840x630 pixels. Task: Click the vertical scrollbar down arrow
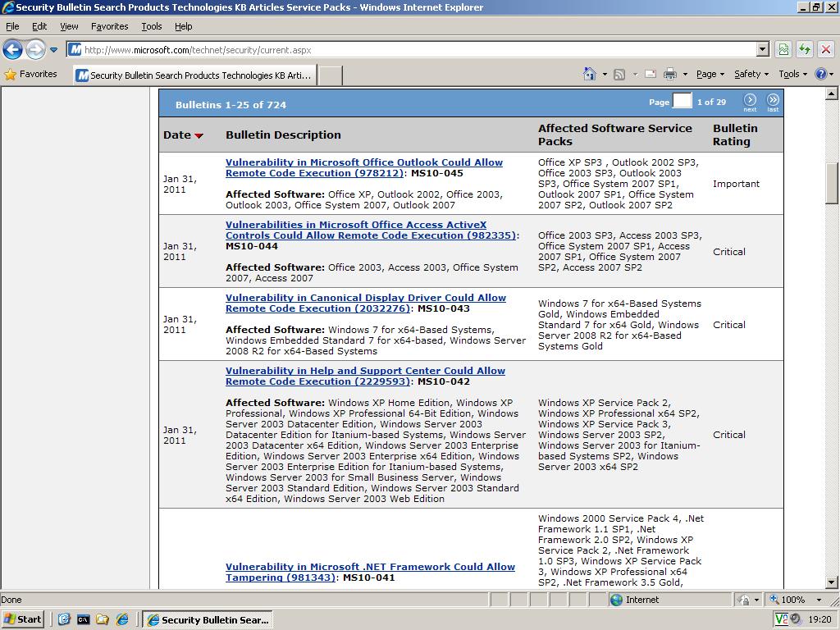coord(831,582)
